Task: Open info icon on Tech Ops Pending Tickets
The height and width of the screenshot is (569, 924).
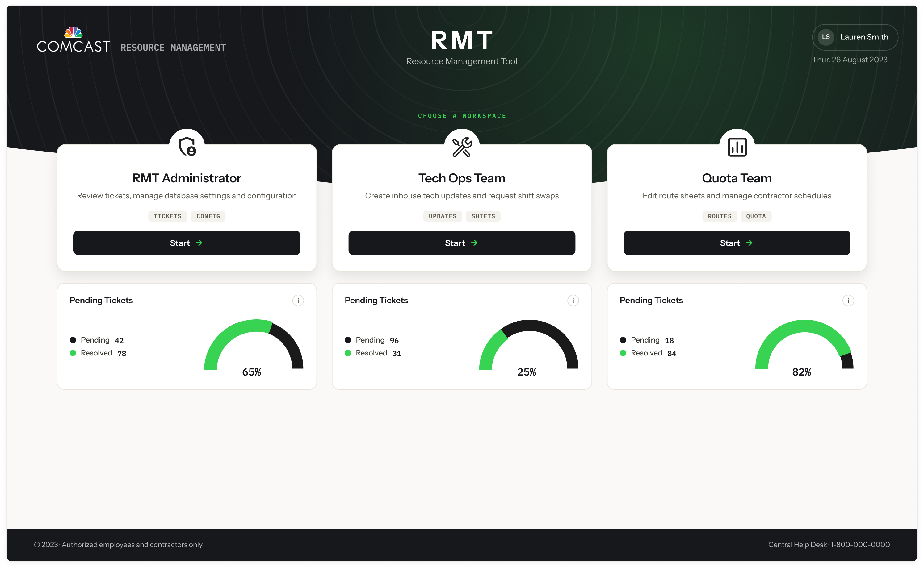Action: pyautogui.click(x=573, y=300)
